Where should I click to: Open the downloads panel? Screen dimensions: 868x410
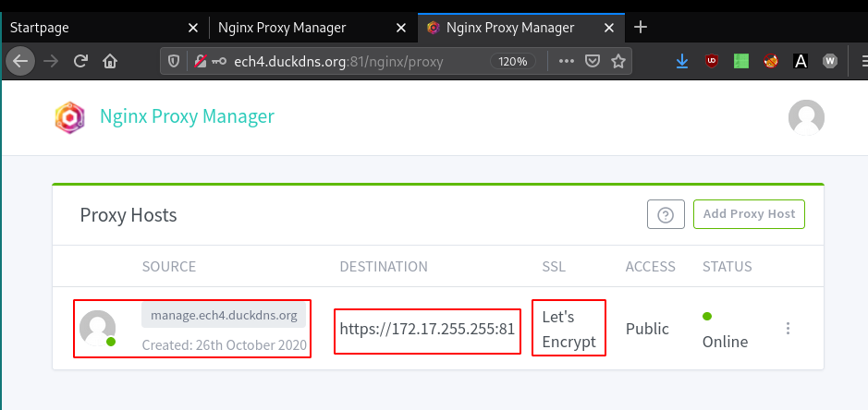(682, 62)
